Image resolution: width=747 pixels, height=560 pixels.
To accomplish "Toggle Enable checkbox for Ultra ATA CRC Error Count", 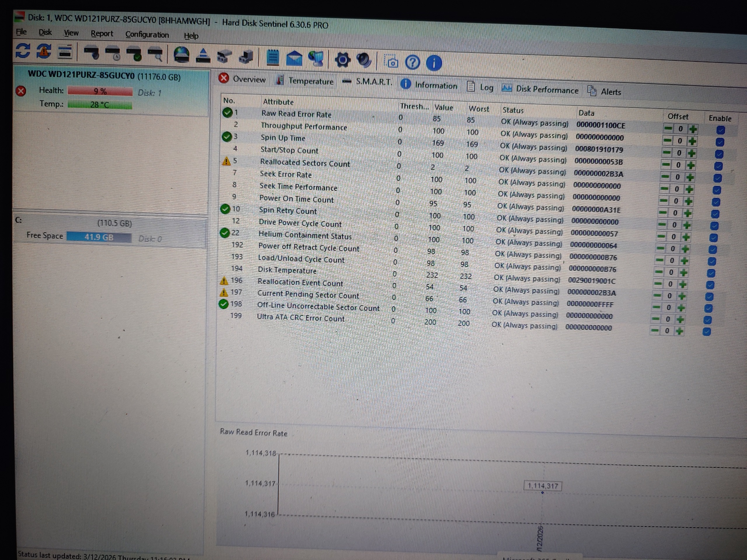I will [x=706, y=332].
